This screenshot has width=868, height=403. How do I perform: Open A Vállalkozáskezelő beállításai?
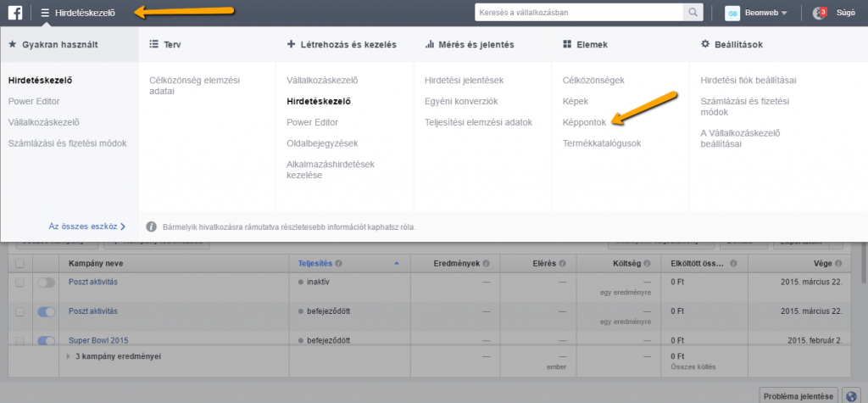pos(740,138)
